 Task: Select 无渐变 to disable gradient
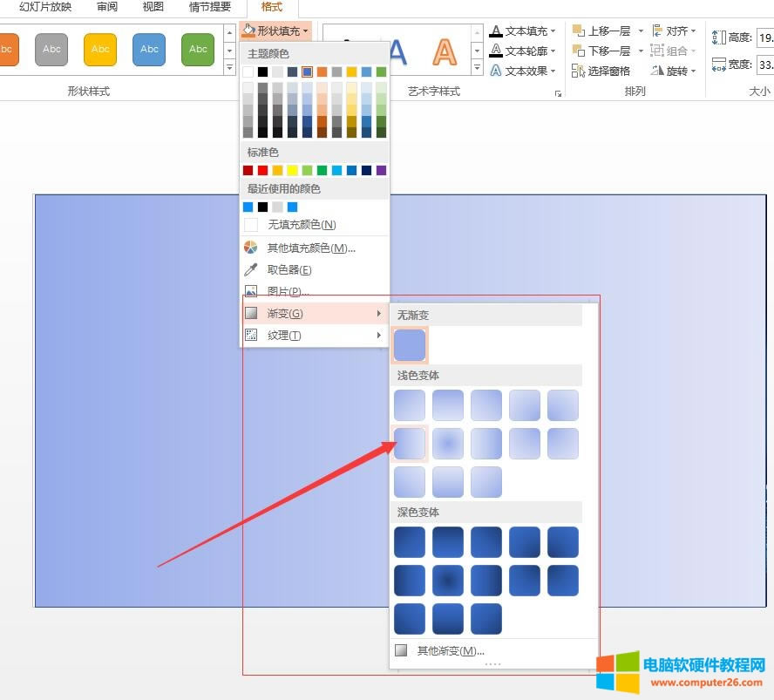coord(410,344)
